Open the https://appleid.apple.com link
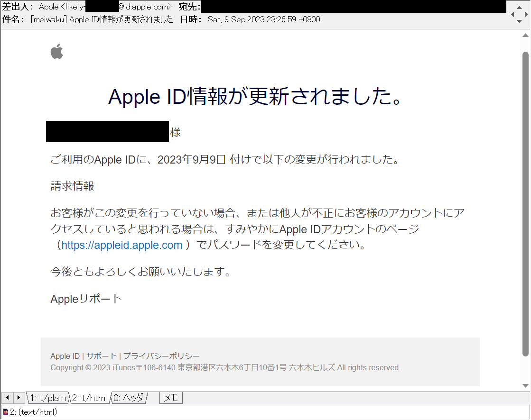 (x=122, y=245)
